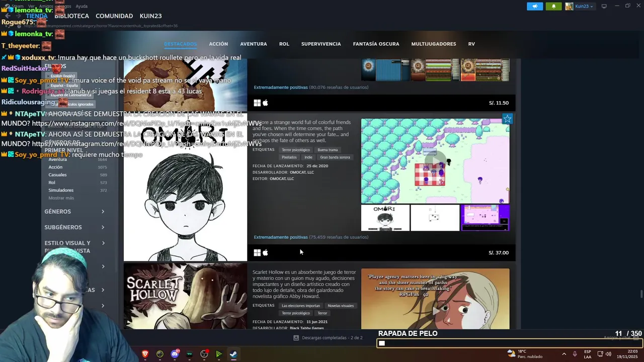Click the 'Terror psicológico' tag on OMORI

tap(296, 150)
